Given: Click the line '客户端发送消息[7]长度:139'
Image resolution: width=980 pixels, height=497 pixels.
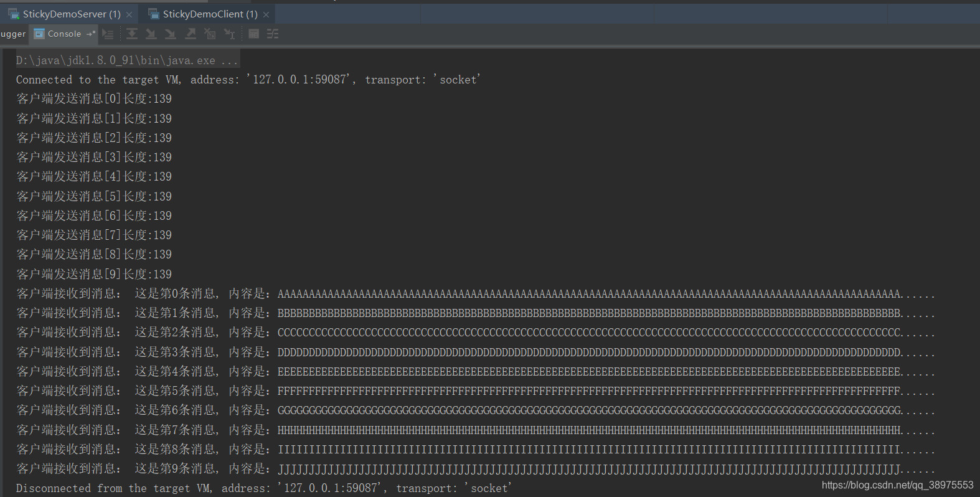Looking at the screenshot, I should click(94, 235).
